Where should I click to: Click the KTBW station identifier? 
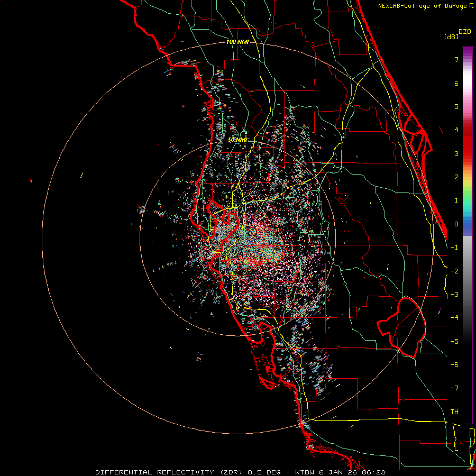click(x=305, y=472)
